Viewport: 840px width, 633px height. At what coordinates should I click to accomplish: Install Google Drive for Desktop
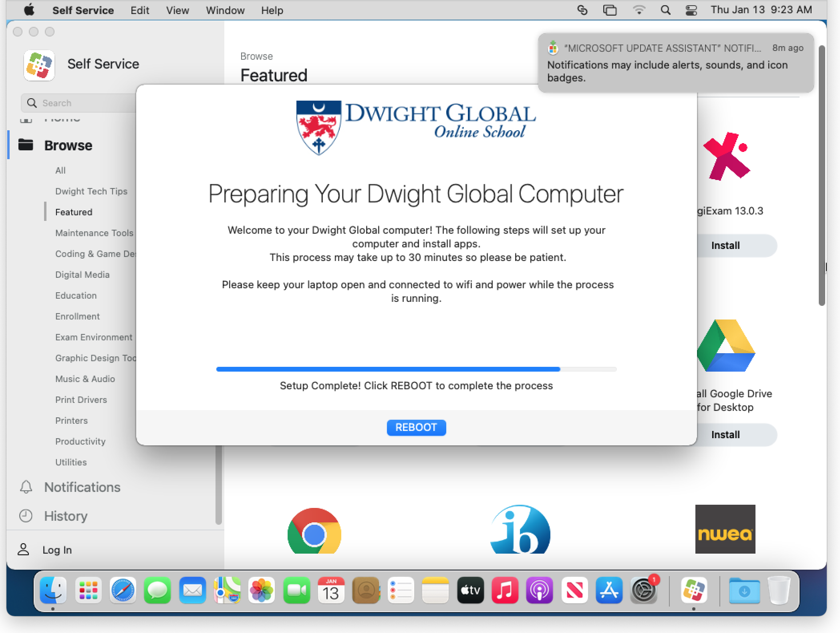pyautogui.click(x=726, y=435)
